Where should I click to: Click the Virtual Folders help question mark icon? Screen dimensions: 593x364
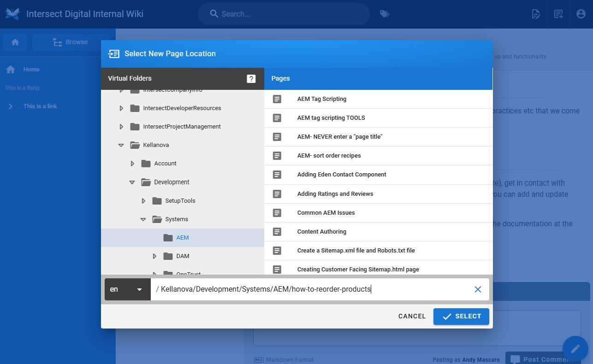(x=251, y=79)
